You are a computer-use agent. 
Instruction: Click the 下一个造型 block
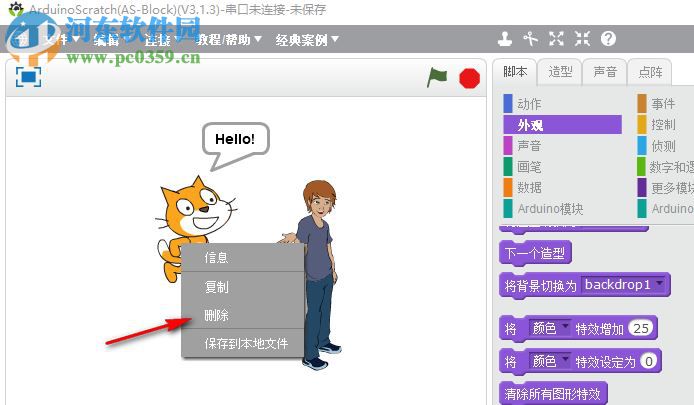(x=535, y=253)
